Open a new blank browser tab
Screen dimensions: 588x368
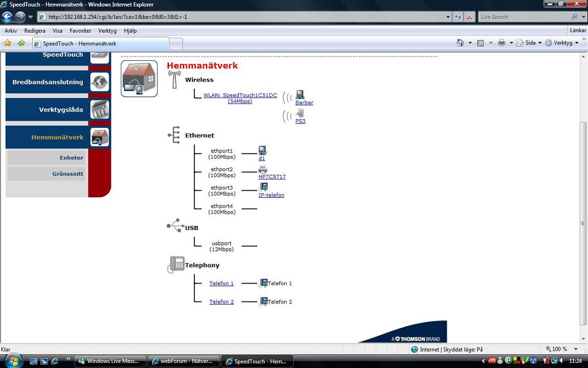(x=176, y=44)
